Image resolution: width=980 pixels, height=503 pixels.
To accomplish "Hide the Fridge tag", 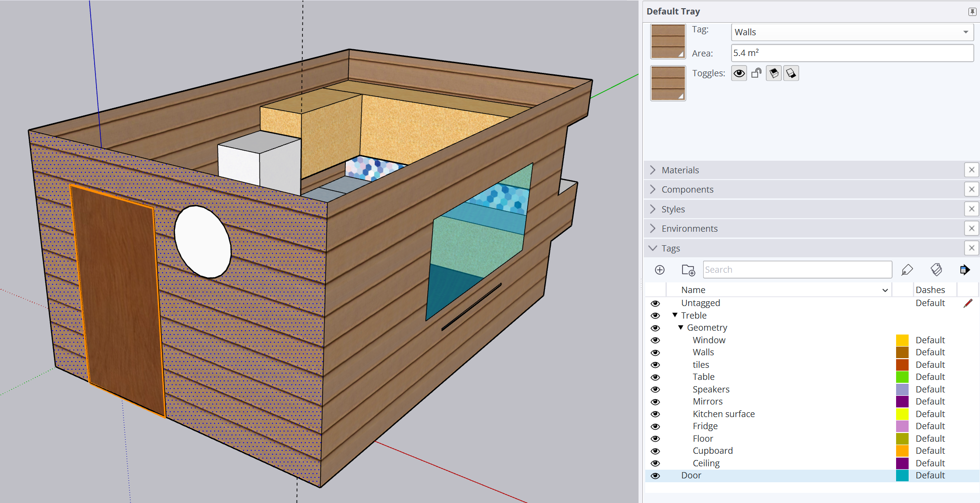I will [x=655, y=426].
